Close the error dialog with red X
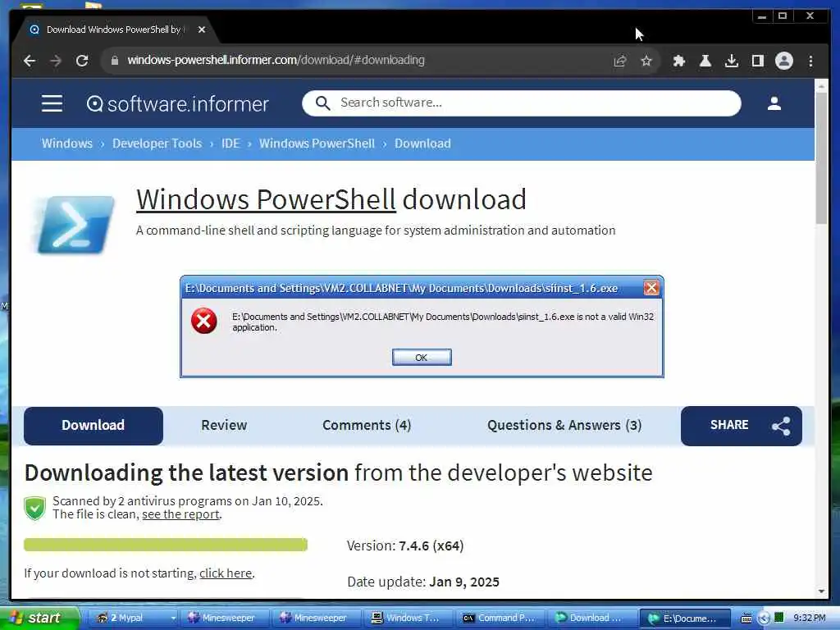The image size is (840, 630). (x=651, y=288)
